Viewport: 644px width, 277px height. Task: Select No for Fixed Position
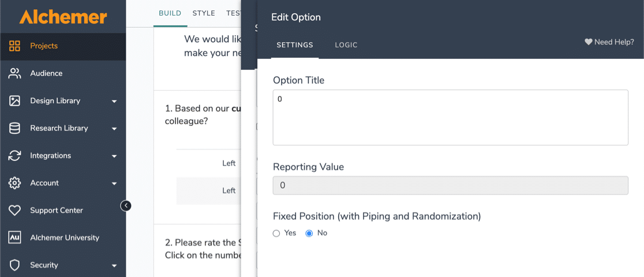[309, 234]
